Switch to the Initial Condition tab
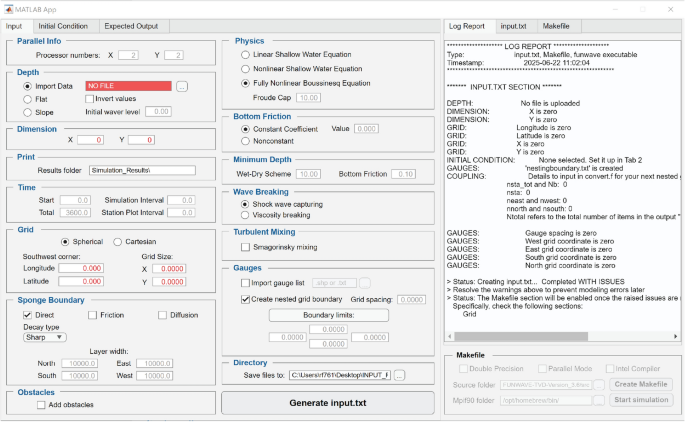 point(62,25)
